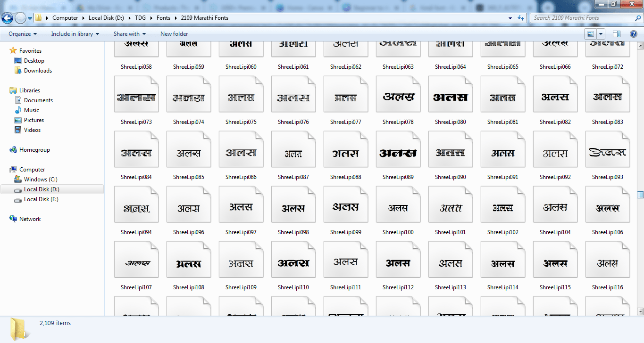Click the New folder button
This screenshot has height=343, width=644.
click(x=174, y=34)
